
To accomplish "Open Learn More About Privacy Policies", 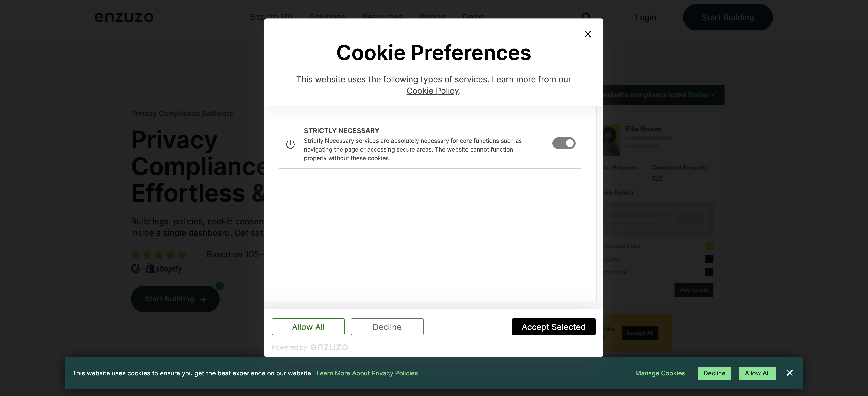I will [367, 373].
